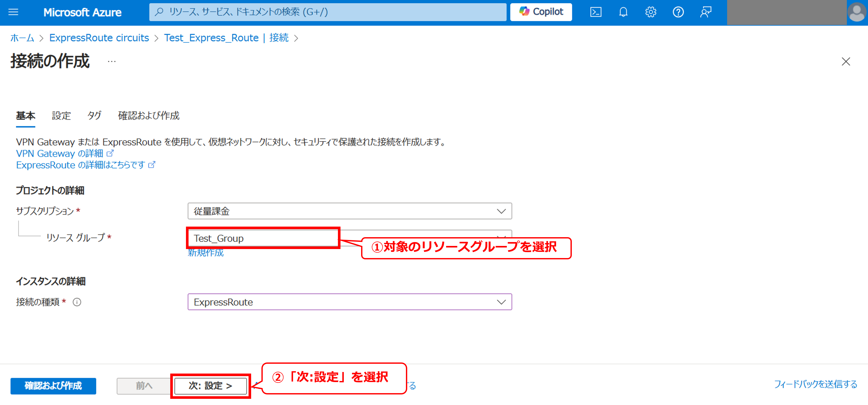This screenshot has width=868, height=405.
Task: Open portal settings gear
Action: coord(650,12)
